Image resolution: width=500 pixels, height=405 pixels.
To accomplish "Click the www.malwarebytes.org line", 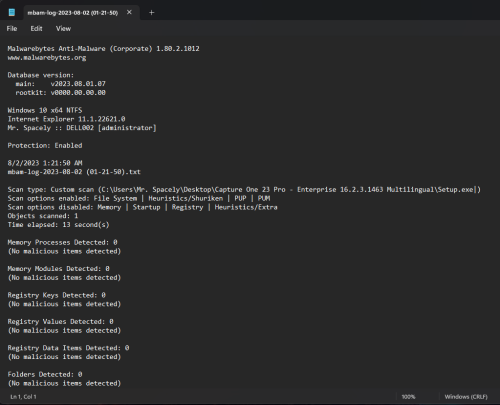I will click(x=47, y=58).
